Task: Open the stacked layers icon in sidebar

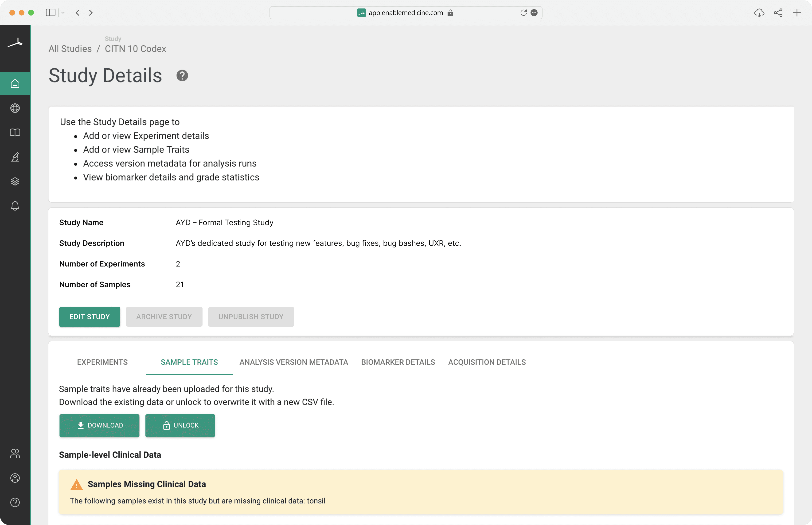Action: [x=15, y=181]
